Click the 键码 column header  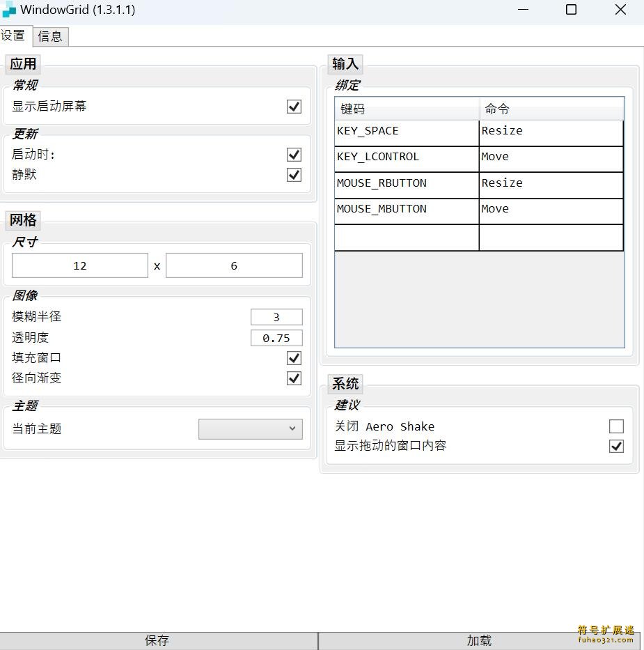(x=407, y=109)
